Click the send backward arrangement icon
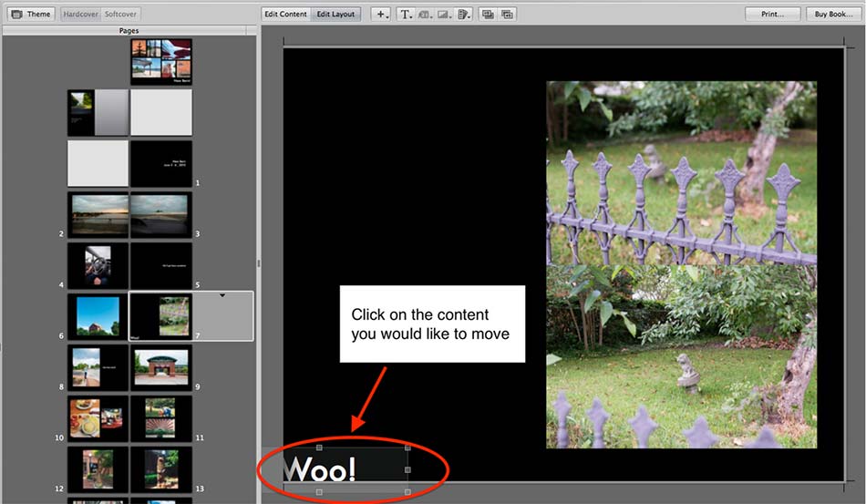 pyautogui.click(x=507, y=15)
